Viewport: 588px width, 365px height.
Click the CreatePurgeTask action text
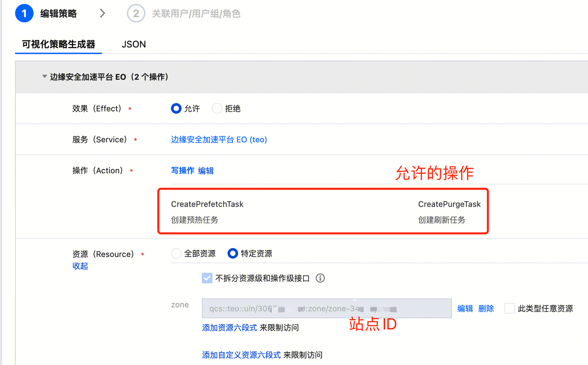pyautogui.click(x=449, y=204)
